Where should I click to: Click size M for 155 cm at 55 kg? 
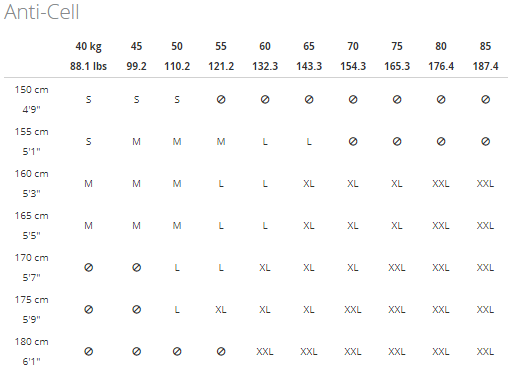click(x=221, y=142)
